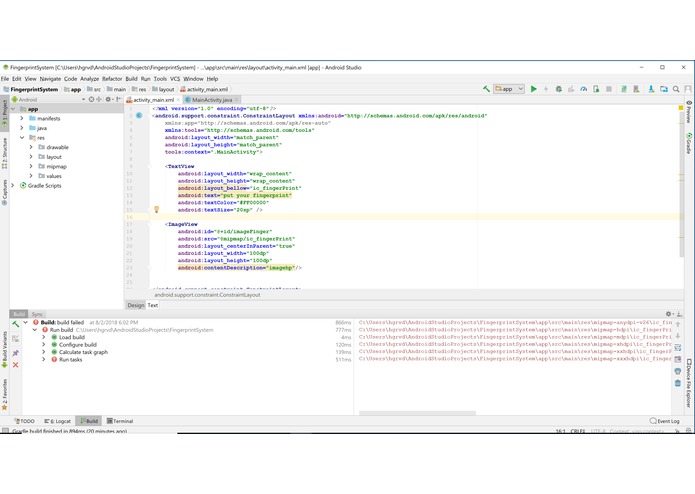Open the File menu
The height and width of the screenshot is (494, 695).
5,78
